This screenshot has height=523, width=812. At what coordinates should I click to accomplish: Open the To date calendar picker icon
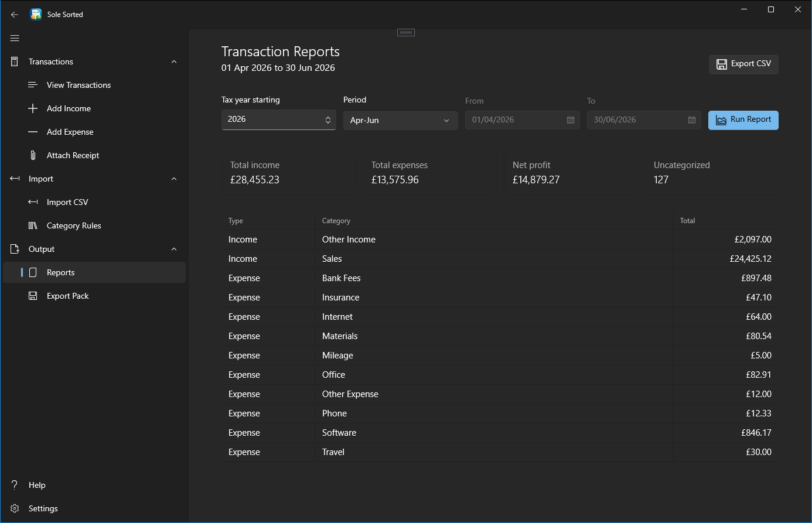[x=692, y=120]
